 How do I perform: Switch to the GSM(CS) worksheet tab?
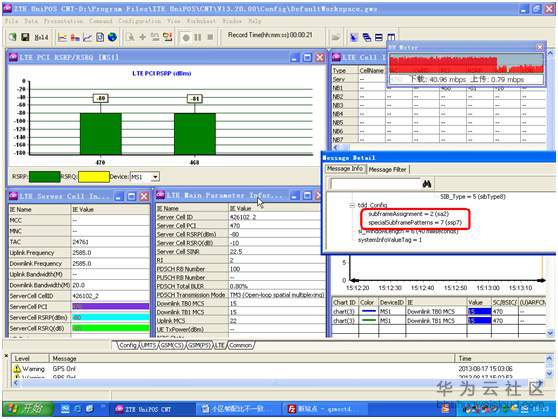(x=172, y=345)
